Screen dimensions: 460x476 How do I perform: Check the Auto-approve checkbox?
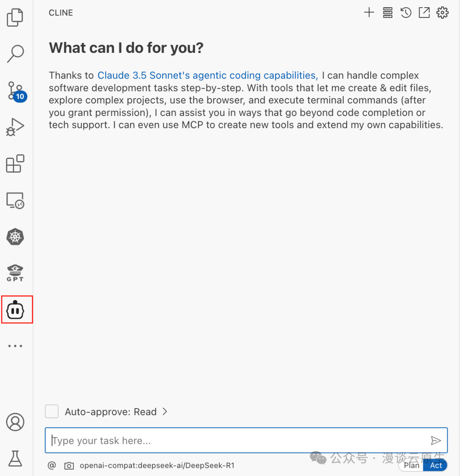[x=52, y=411]
